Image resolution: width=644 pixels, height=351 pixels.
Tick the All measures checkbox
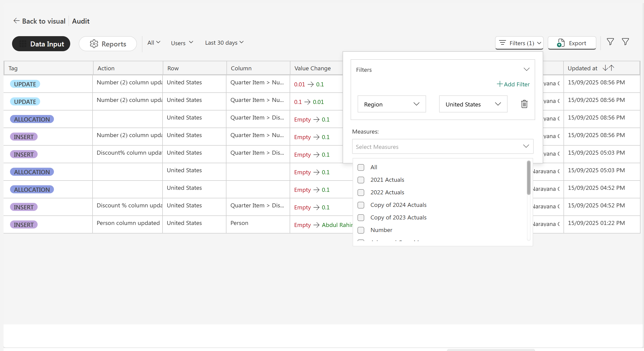point(361,167)
